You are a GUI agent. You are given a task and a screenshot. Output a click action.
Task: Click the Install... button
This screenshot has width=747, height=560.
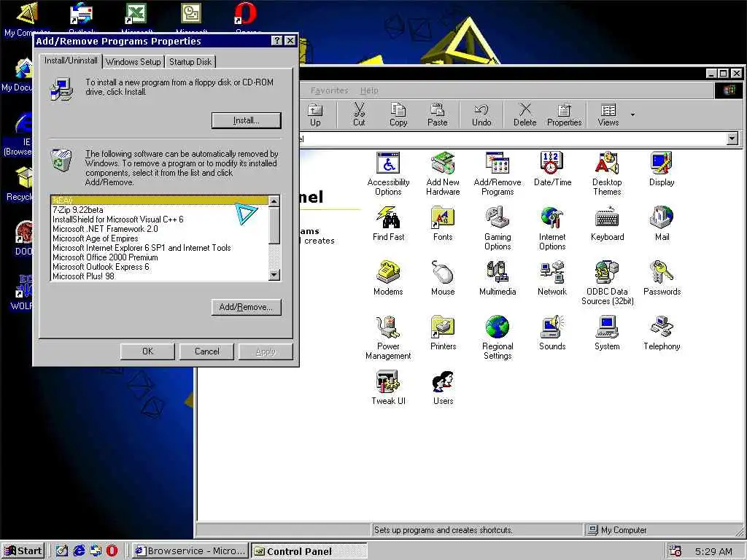247,120
